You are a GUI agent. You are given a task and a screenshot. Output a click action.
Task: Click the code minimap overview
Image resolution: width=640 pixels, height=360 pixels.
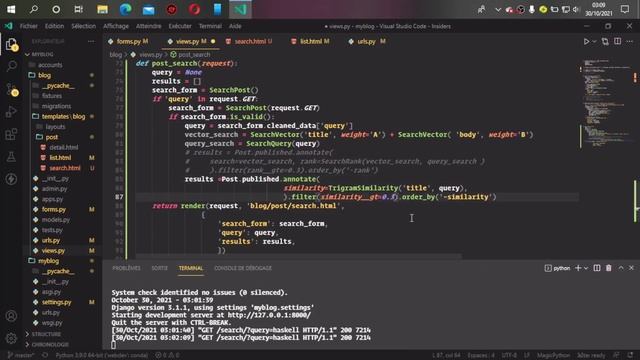coord(606,104)
